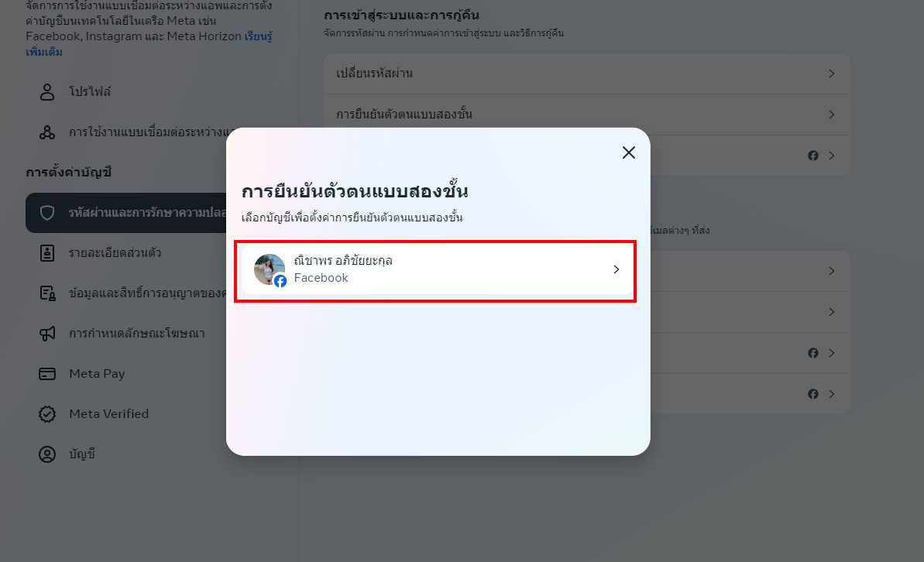Close the two-factor authentication dialog
Image resolution: width=924 pixels, height=562 pixels.
pyautogui.click(x=629, y=152)
